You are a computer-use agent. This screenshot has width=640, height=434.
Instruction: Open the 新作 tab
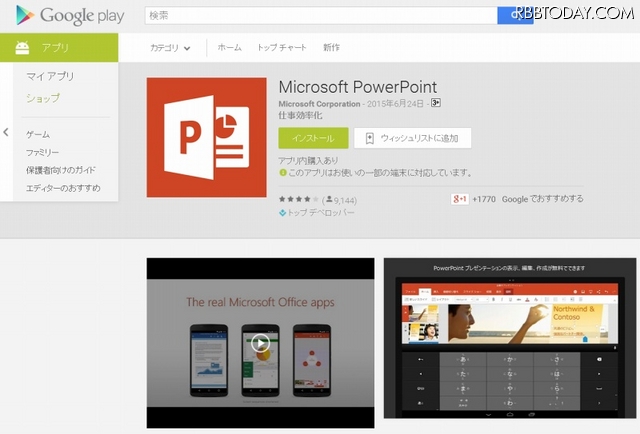pyautogui.click(x=331, y=47)
